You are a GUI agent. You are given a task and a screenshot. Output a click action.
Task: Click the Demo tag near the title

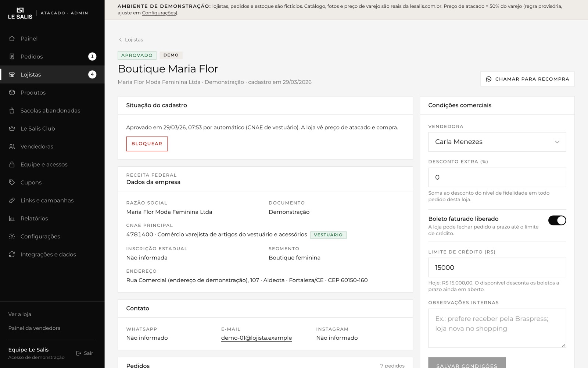171,55
